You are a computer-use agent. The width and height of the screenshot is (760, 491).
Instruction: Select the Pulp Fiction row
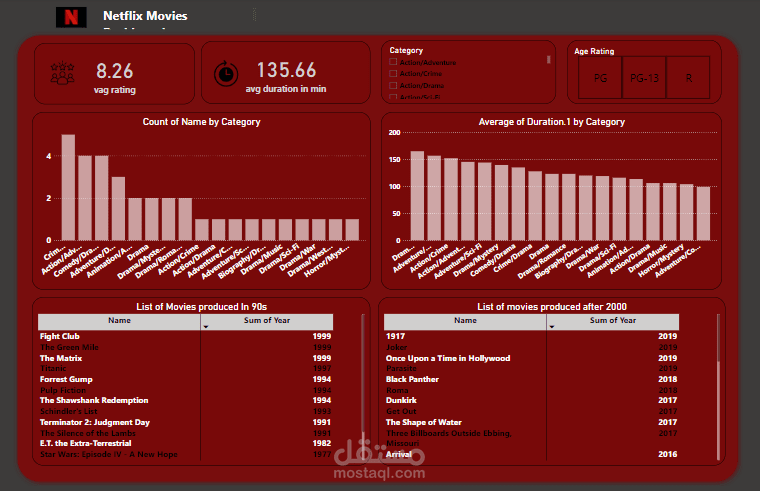pos(186,390)
